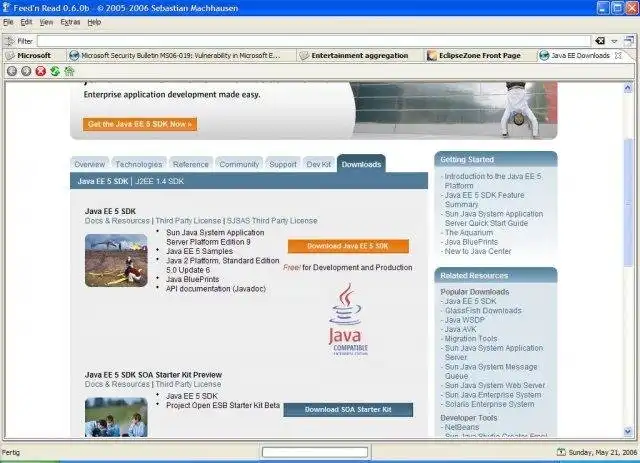Open the filter dropdown arrow

click(x=614, y=41)
